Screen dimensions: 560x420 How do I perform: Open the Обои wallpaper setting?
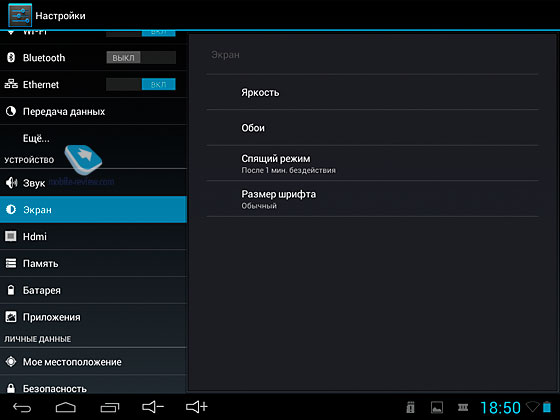372,128
